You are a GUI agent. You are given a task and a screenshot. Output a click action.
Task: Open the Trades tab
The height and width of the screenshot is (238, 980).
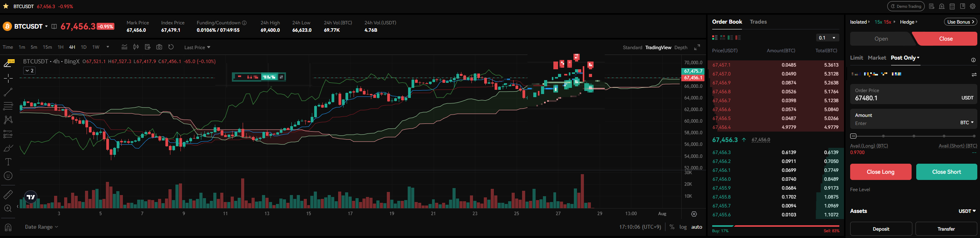point(758,22)
